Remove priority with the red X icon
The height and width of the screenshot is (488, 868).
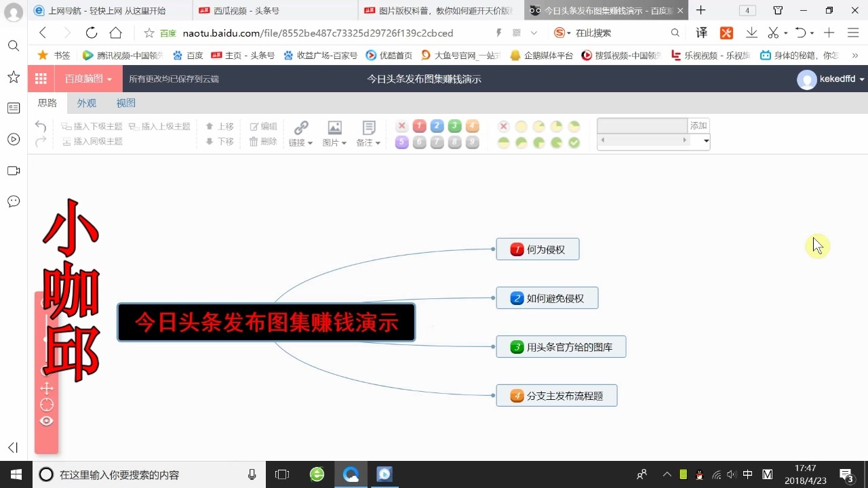pyautogui.click(x=401, y=126)
